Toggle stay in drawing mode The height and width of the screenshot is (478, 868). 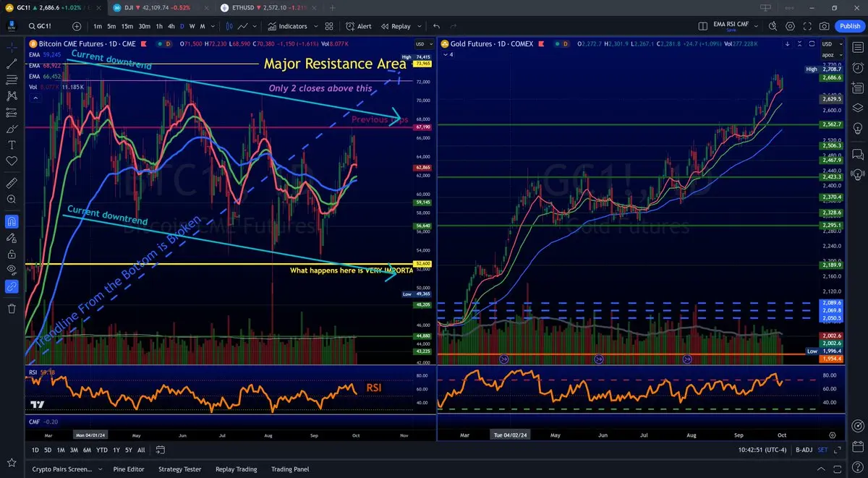tap(12, 236)
